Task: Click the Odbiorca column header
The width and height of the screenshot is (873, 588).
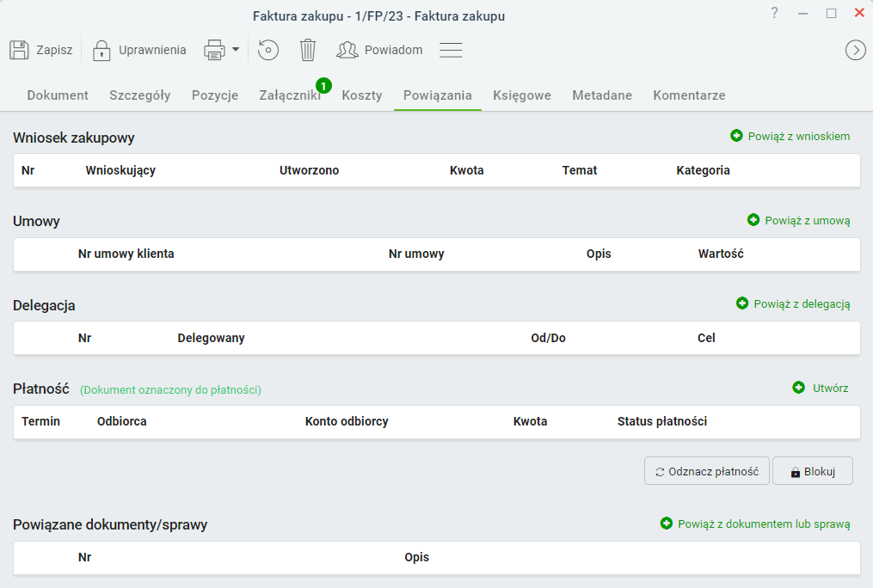Action: click(x=122, y=421)
